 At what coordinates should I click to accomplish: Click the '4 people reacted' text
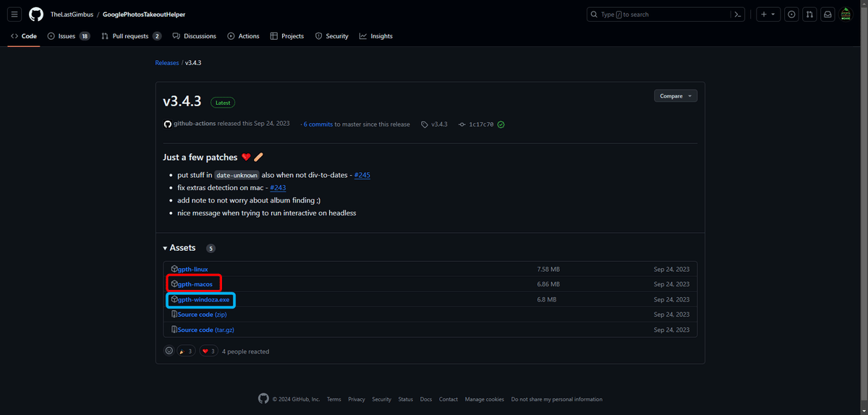(245, 351)
